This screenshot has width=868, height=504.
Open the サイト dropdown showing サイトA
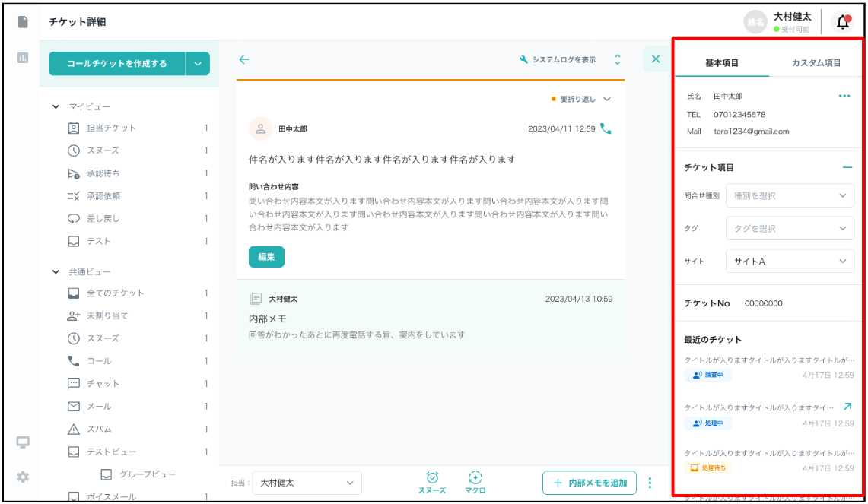click(790, 262)
